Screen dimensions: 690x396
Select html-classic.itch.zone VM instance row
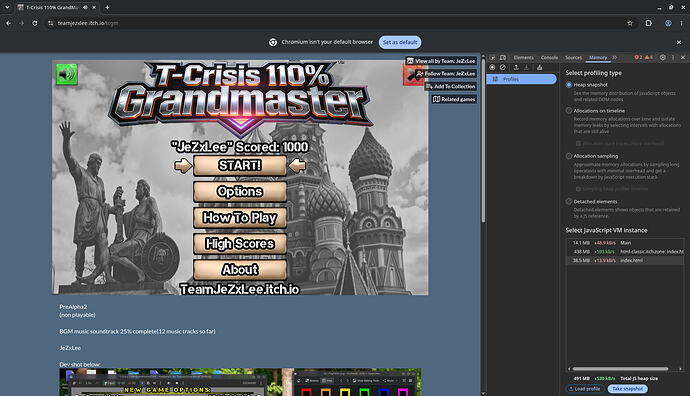(625, 252)
